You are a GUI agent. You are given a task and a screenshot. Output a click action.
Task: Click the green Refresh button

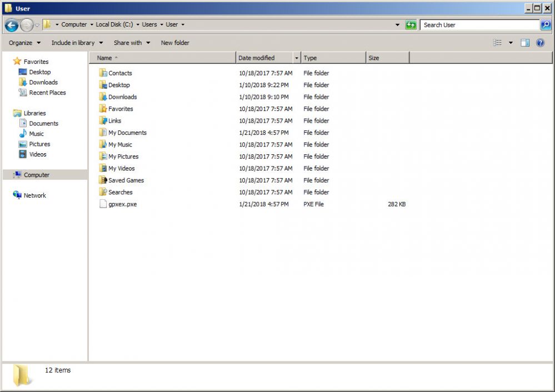(411, 25)
